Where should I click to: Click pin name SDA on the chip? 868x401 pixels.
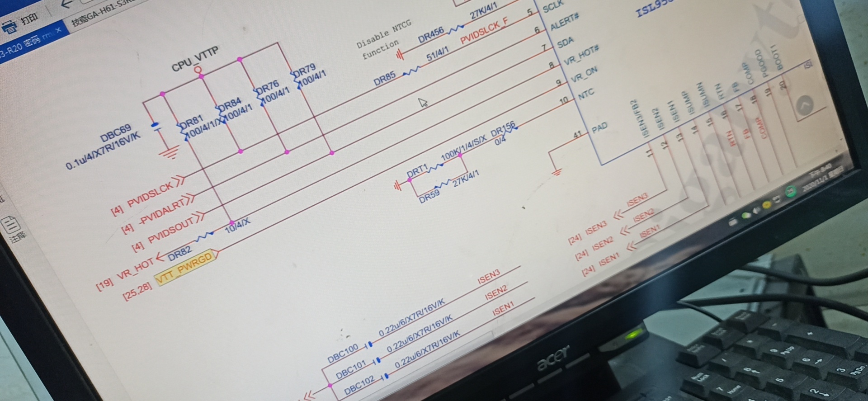565,43
